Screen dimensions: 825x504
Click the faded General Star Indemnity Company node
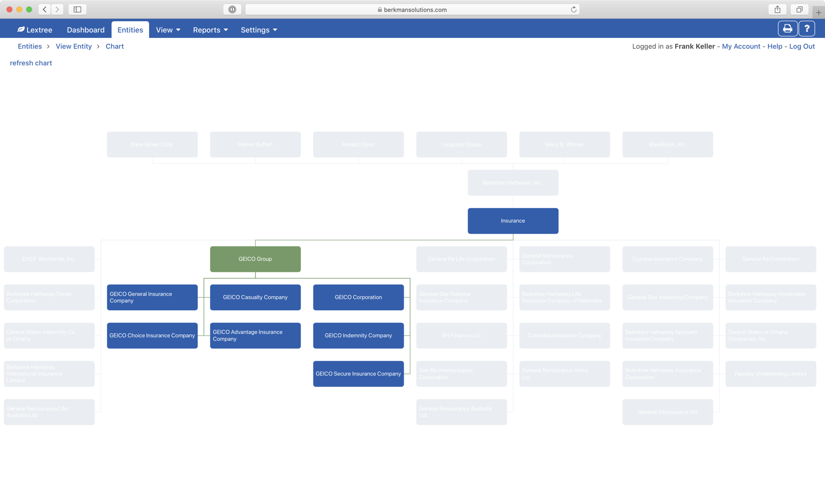pyautogui.click(x=668, y=297)
